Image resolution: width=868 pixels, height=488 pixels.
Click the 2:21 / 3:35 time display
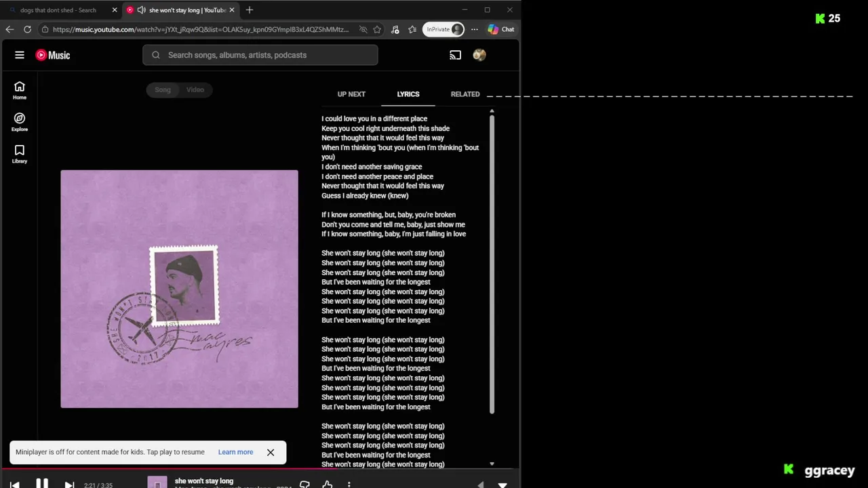click(x=98, y=485)
